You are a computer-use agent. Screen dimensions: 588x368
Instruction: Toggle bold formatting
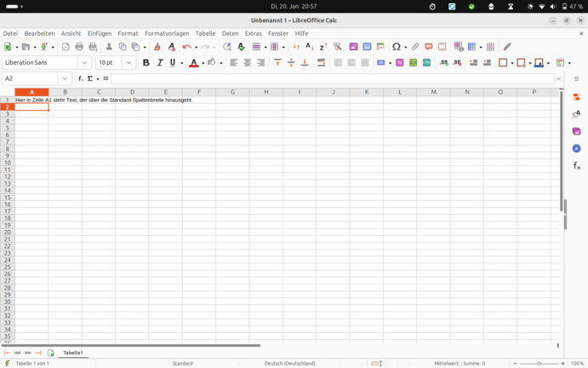point(146,63)
